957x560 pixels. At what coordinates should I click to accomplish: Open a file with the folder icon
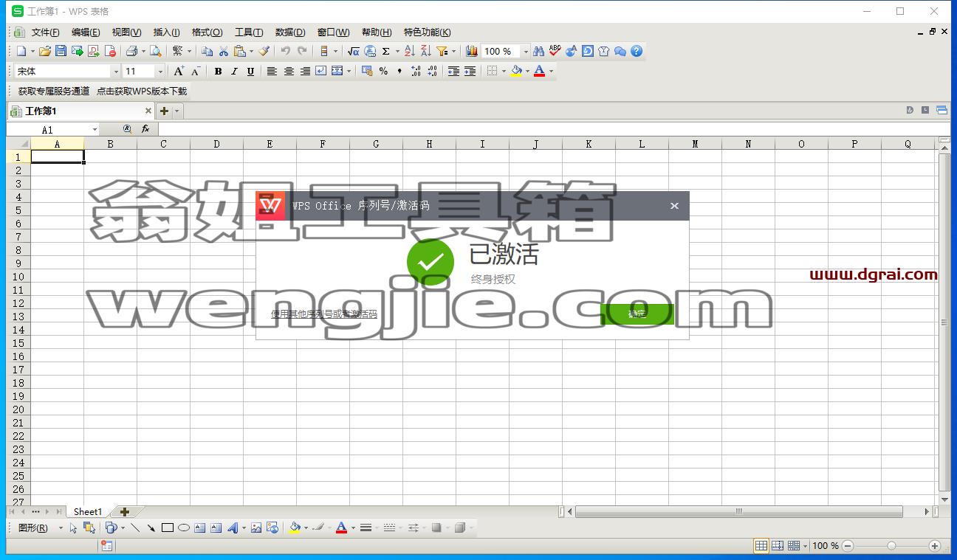tap(45, 52)
